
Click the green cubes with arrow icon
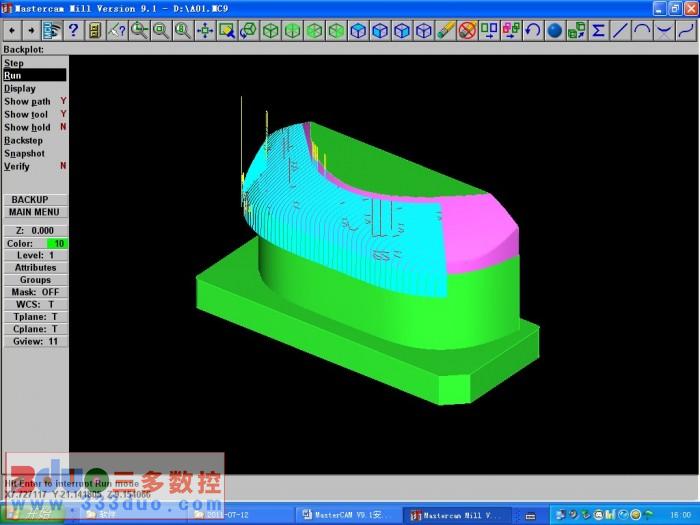coord(577,30)
